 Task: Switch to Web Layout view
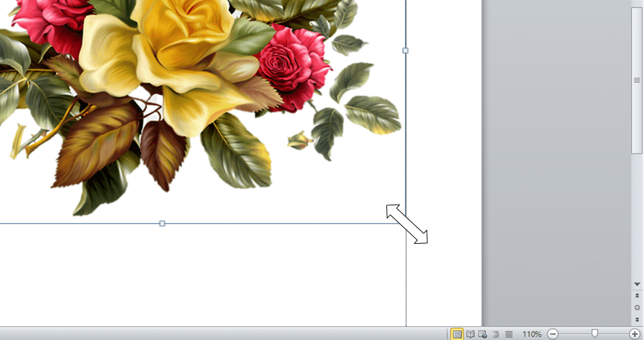(483, 334)
